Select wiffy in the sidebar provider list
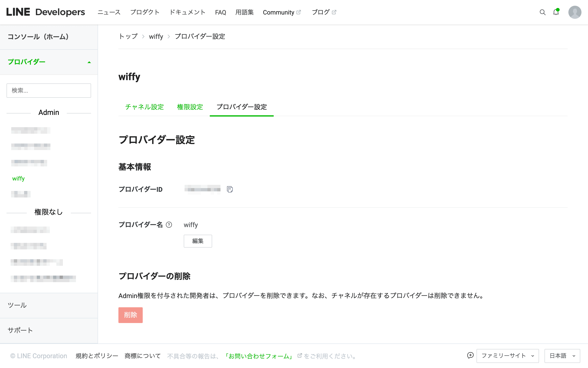Viewport: 588px width, 368px height. click(x=18, y=178)
